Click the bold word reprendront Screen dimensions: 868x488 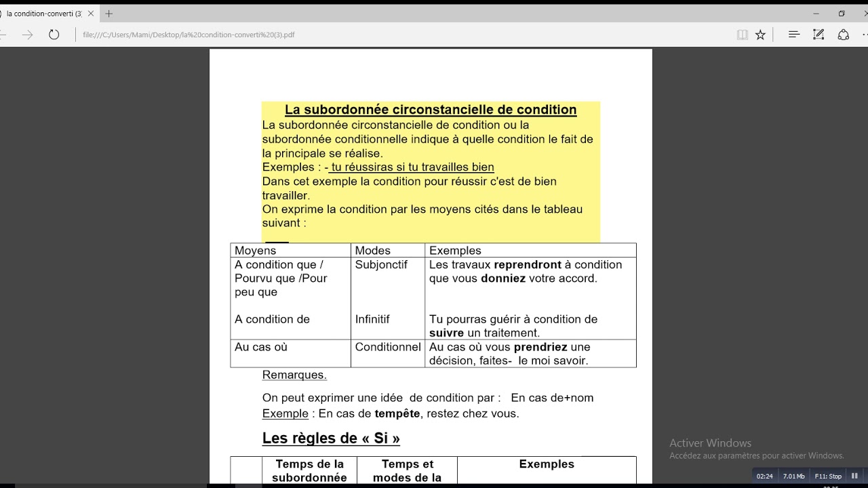[x=528, y=265]
